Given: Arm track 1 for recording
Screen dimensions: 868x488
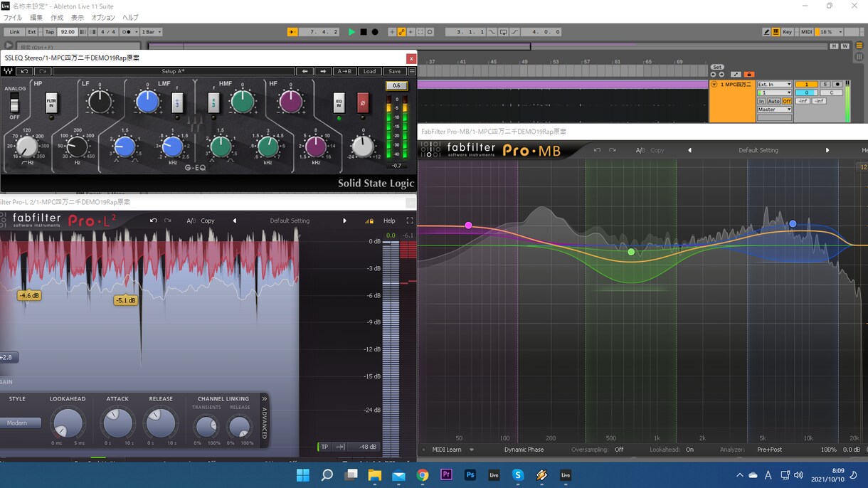Looking at the screenshot, I should (x=837, y=84).
